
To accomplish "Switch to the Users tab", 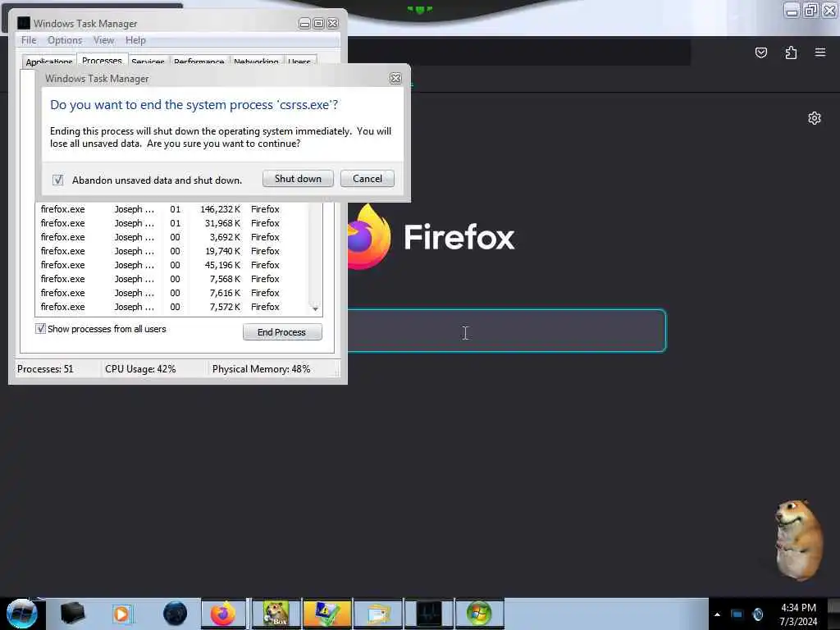I will 299,61.
